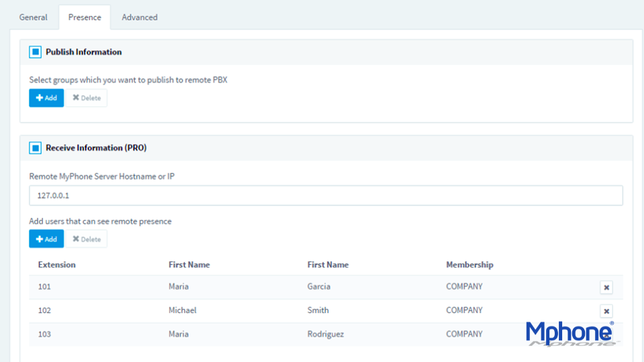Delete selected group under Publish Information
The width and height of the screenshot is (644, 362).
[87, 98]
